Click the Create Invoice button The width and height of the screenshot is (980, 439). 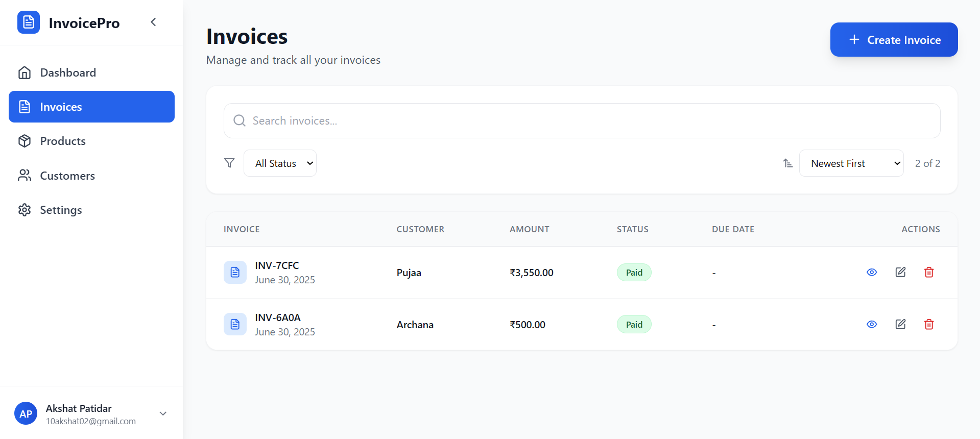[x=894, y=40]
